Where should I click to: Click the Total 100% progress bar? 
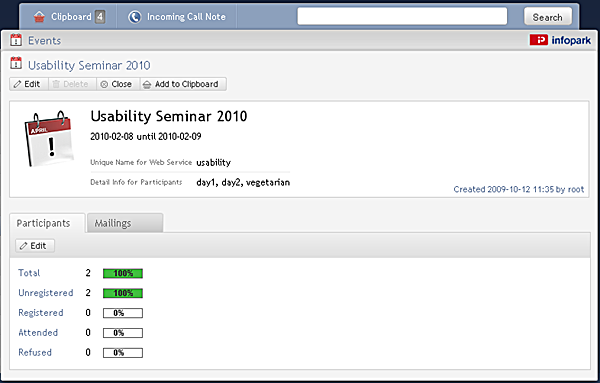123,273
